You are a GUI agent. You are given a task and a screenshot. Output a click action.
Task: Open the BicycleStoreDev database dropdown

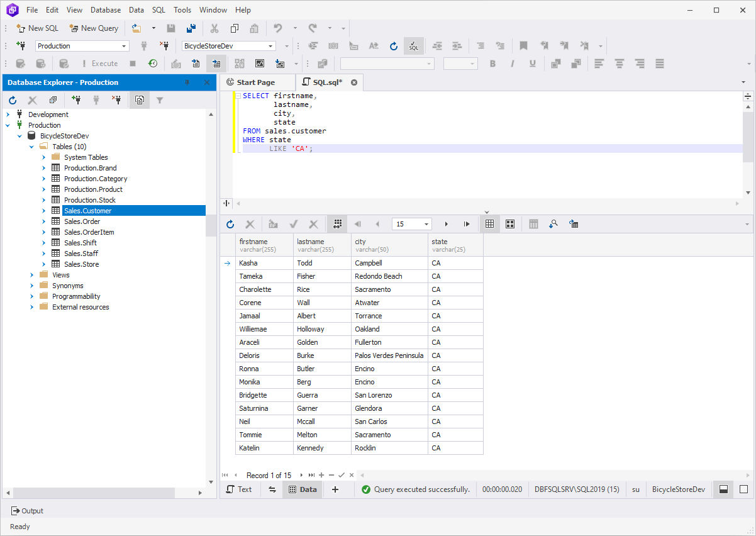tap(272, 45)
